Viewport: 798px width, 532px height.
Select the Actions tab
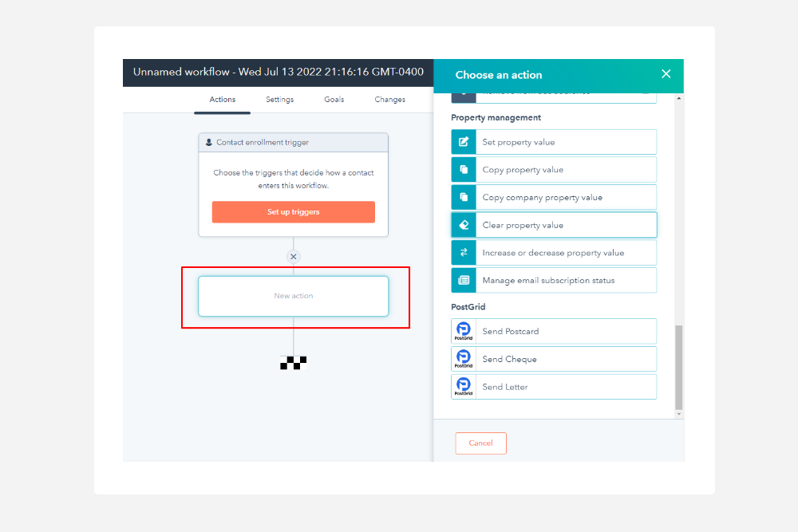click(x=222, y=100)
